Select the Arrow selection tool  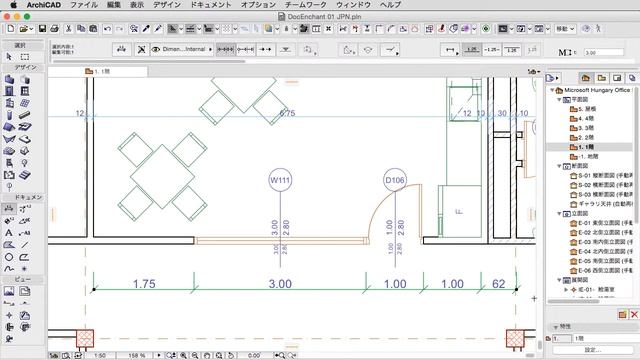pos(9,57)
